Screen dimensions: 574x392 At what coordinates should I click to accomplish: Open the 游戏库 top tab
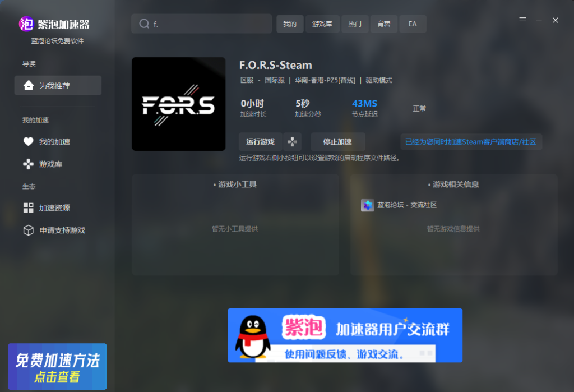point(322,24)
